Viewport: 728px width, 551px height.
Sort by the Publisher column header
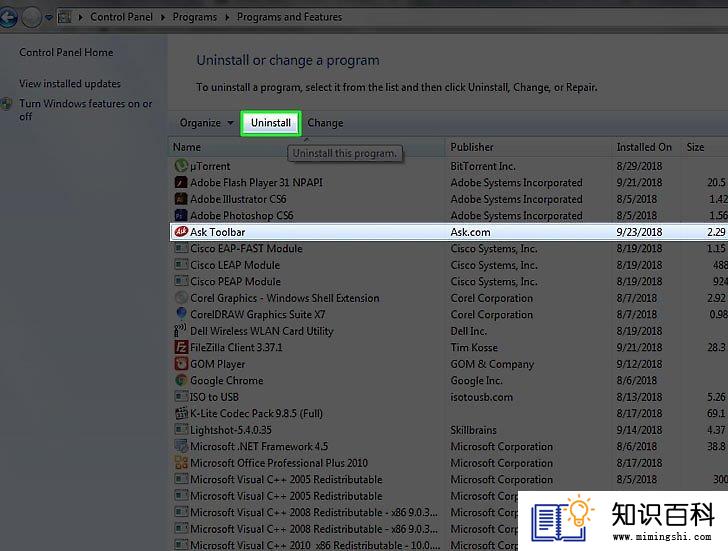point(528,147)
